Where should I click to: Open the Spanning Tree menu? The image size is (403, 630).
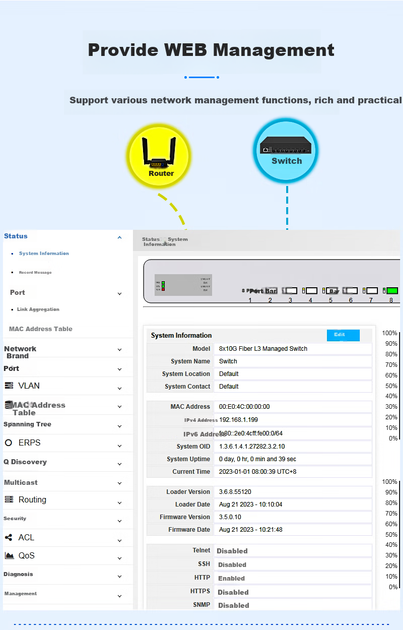pyautogui.click(x=27, y=424)
